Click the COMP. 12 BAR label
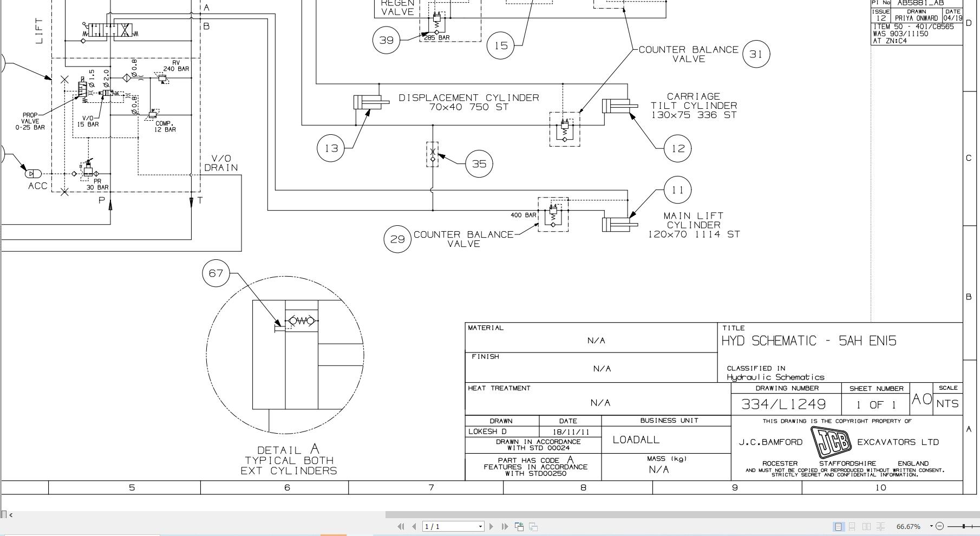The width and height of the screenshot is (980, 536). click(165, 126)
